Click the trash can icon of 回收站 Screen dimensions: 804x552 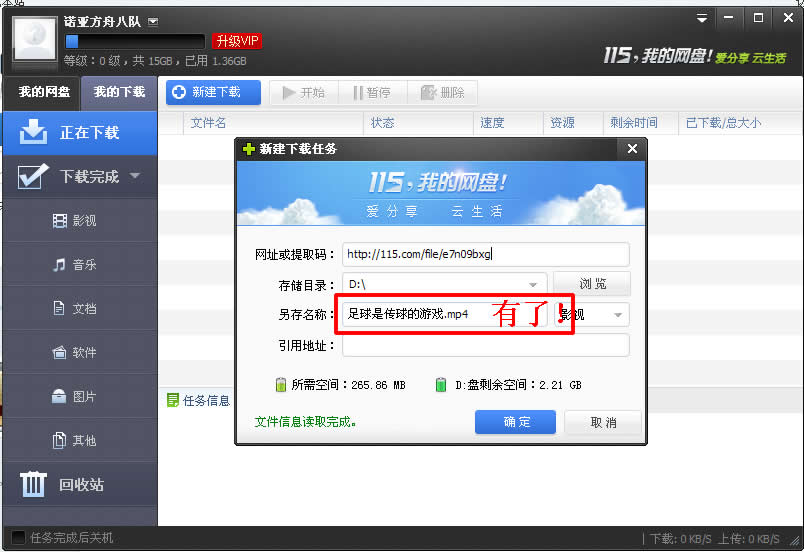click(x=33, y=484)
